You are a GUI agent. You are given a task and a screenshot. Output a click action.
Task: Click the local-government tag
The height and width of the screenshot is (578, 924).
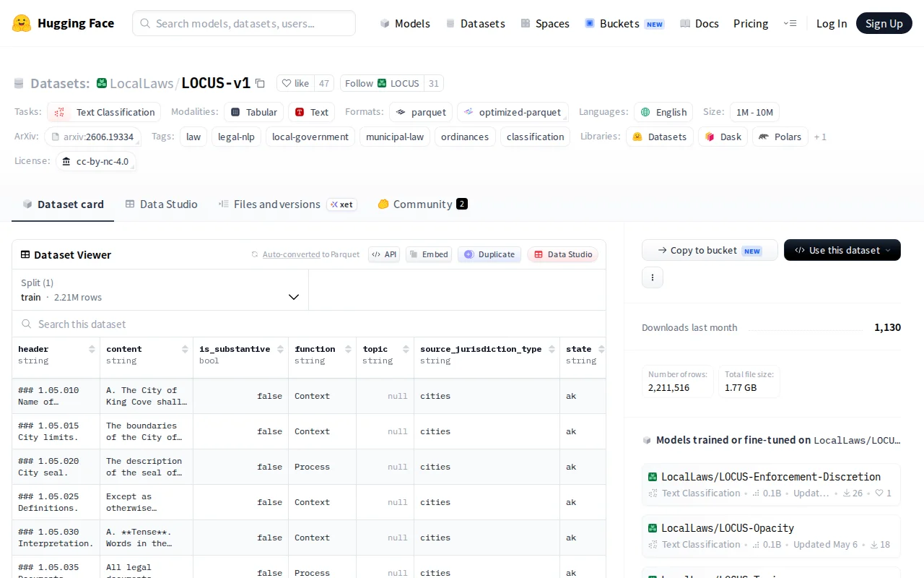[310, 137]
